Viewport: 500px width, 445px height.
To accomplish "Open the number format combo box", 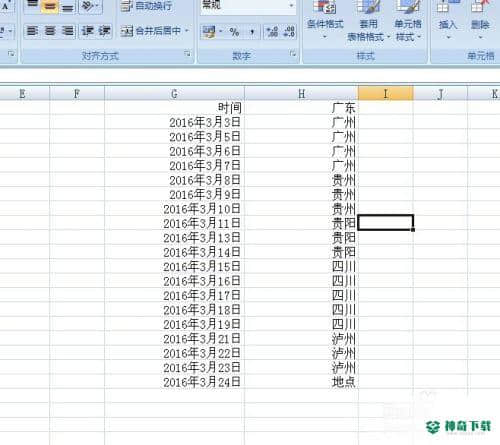I will (248, 6).
